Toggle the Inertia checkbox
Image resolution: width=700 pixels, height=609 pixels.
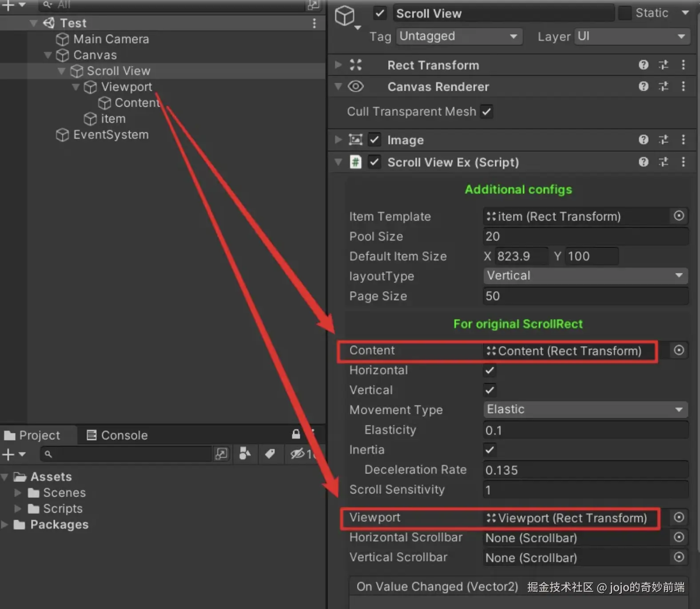(x=489, y=450)
